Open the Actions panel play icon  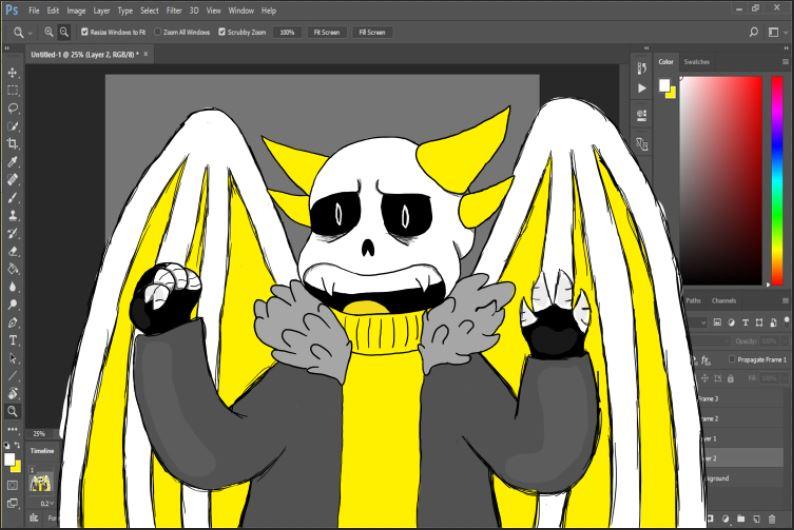pyautogui.click(x=642, y=89)
